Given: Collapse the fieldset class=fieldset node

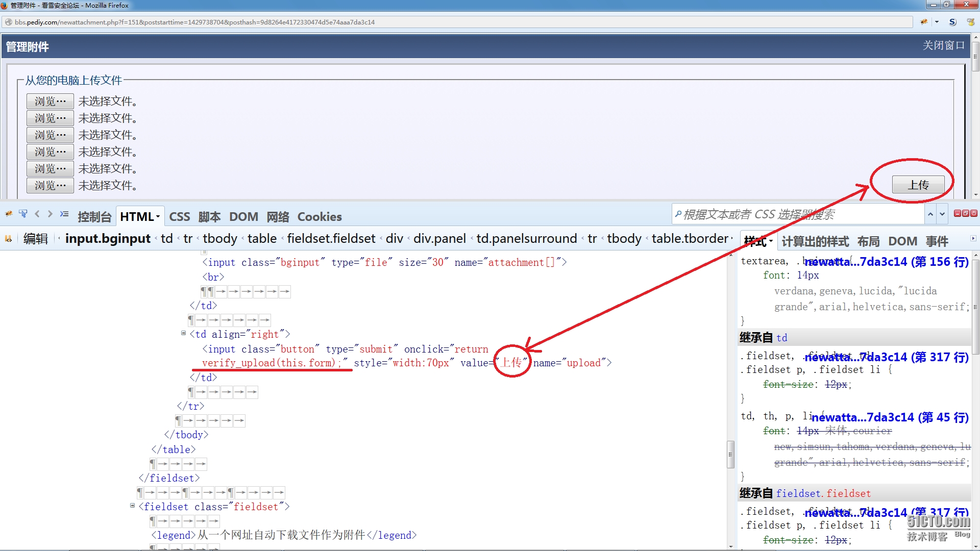Looking at the screenshot, I should point(132,506).
